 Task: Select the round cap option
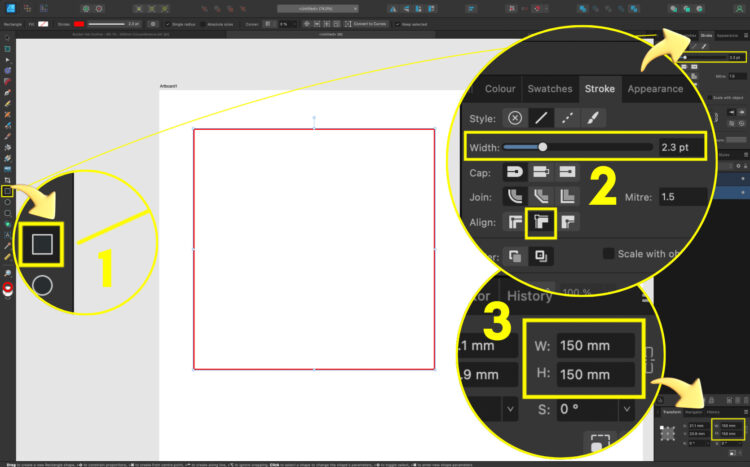[x=516, y=172]
